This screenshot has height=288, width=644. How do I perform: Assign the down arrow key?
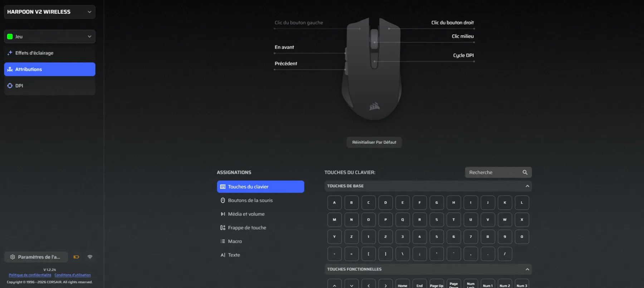coord(351,284)
